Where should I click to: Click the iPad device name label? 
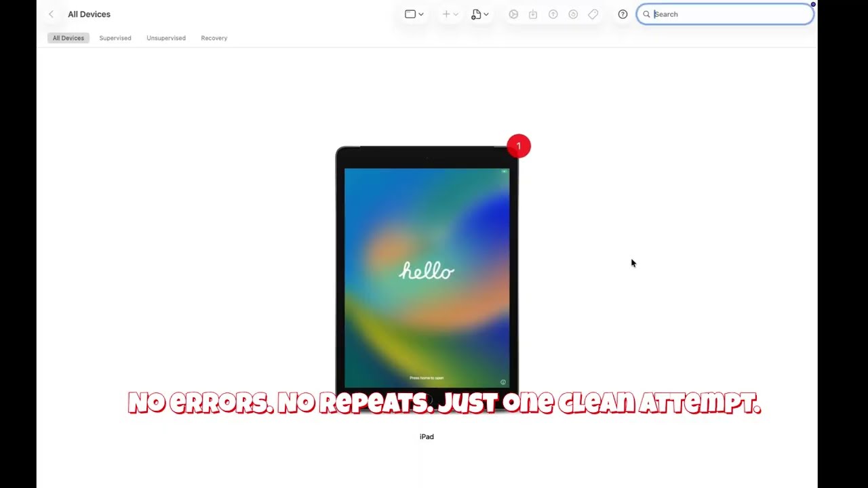pyautogui.click(x=427, y=436)
